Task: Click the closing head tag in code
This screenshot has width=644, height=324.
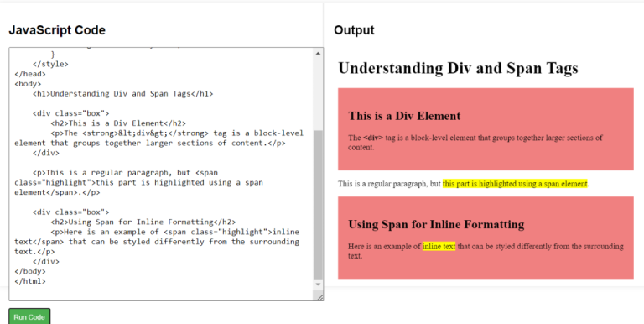Action: click(x=30, y=74)
